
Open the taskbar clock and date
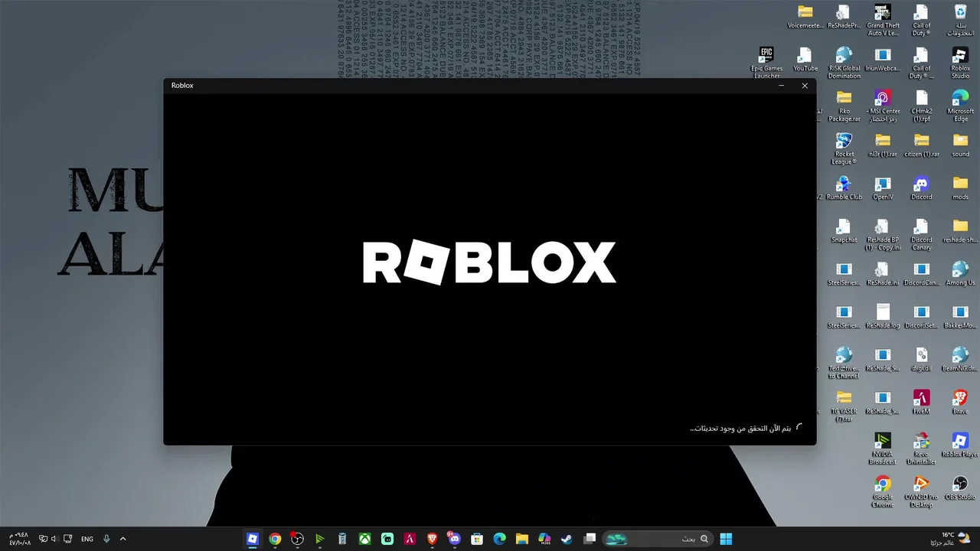coord(19,539)
